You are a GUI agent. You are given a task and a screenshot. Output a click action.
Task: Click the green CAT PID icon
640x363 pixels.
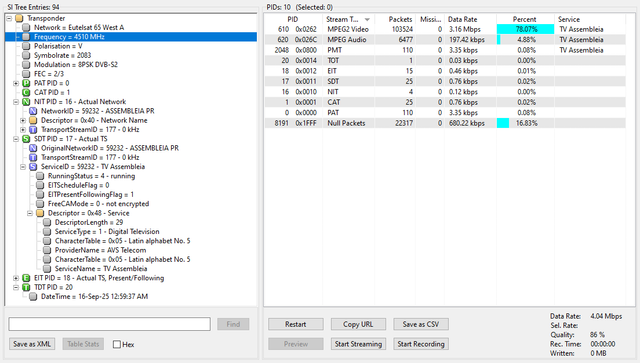(26, 92)
